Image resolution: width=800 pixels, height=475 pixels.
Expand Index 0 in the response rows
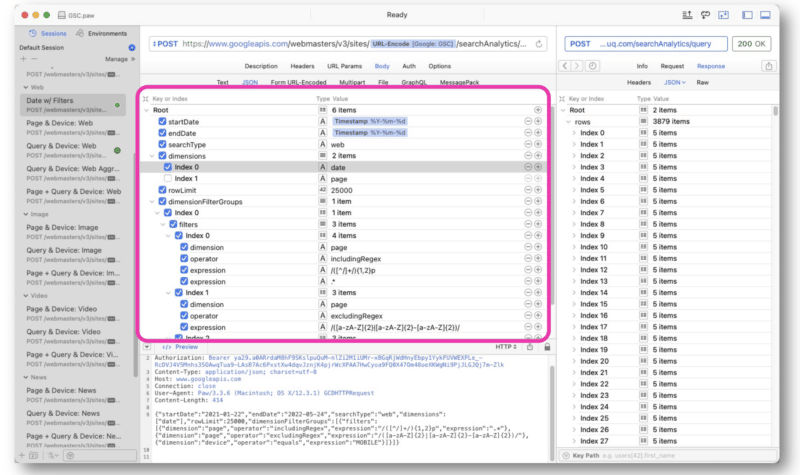(x=575, y=133)
